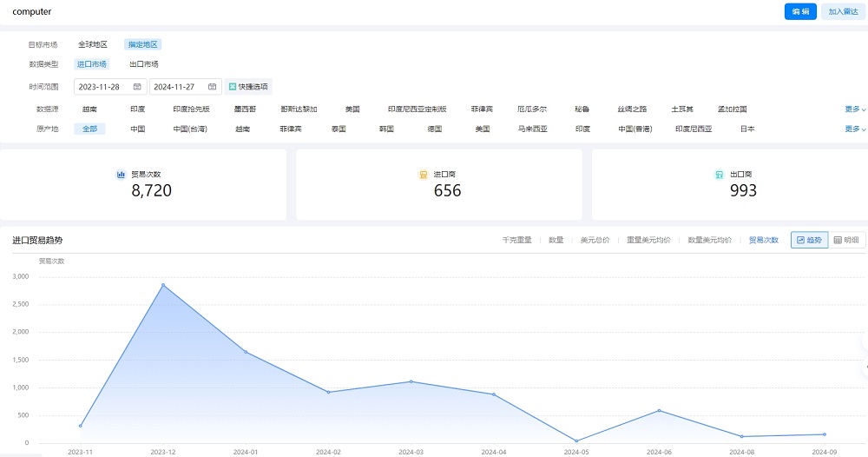Switch to 趋势 trend chart view
This screenshot has width=868, height=457.
(809, 240)
